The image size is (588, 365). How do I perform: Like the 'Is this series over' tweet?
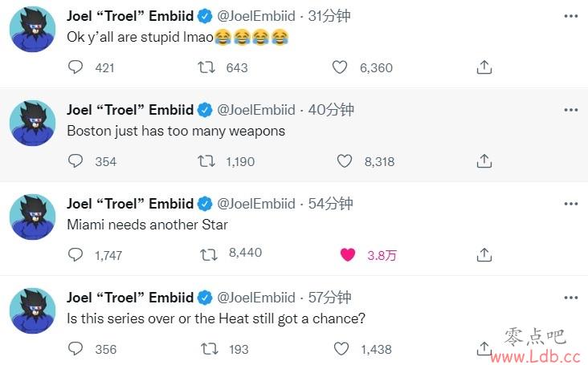click(341, 349)
